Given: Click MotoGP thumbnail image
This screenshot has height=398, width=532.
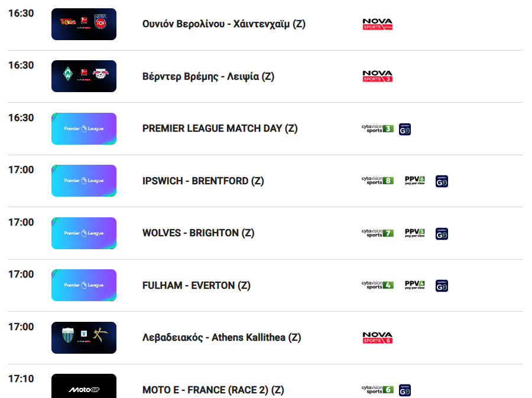Looking at the screenshot, I should 84,386.
